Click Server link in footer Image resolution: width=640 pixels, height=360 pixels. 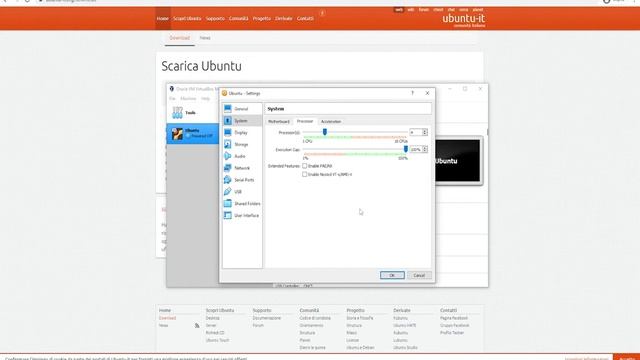(211, 325)
